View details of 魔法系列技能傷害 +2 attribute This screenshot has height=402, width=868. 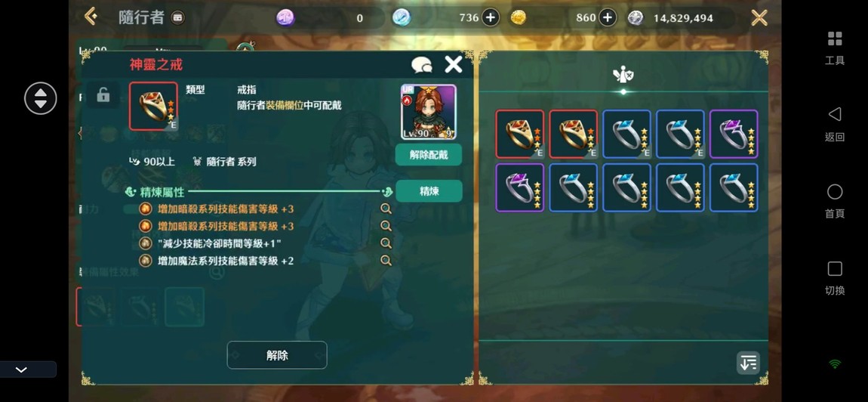pos(386,260)
